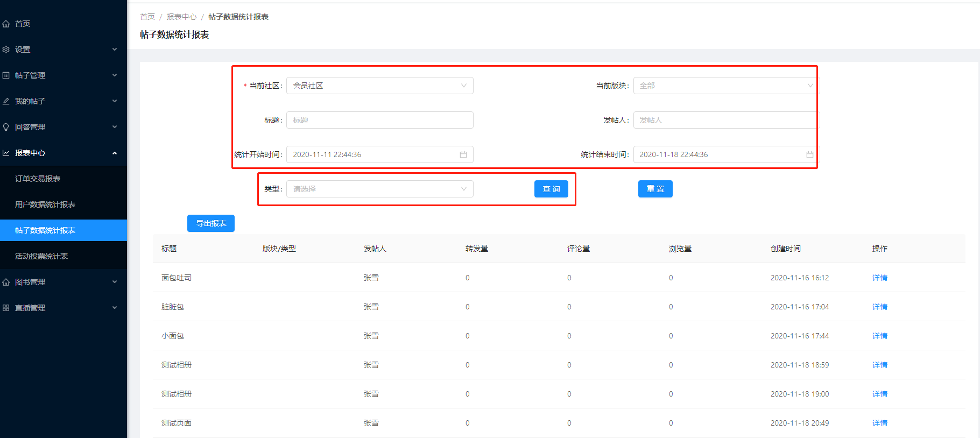The width and height of the screenshot is (980, 438).
Task: Open 详情 for 测试页面 row
Action: 880,423
